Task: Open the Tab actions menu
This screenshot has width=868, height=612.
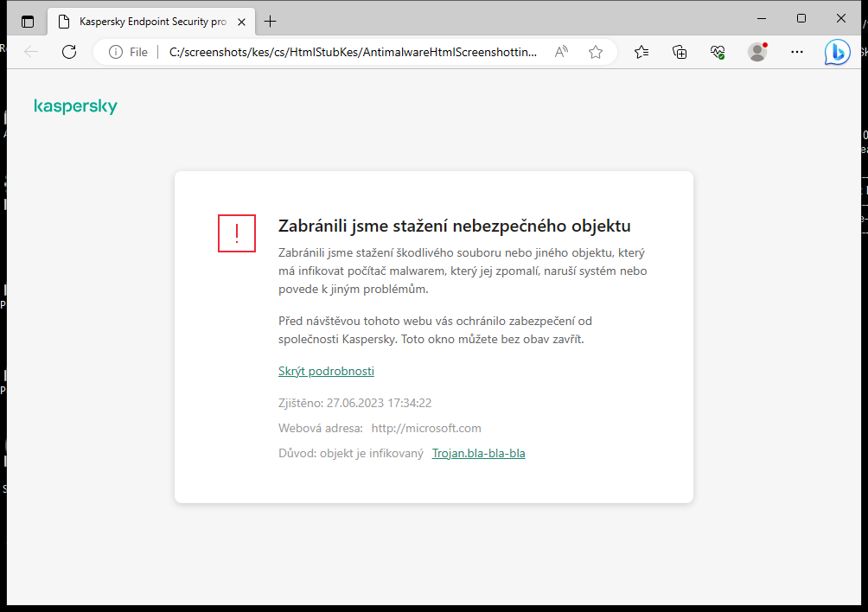Action: (28, 21)
